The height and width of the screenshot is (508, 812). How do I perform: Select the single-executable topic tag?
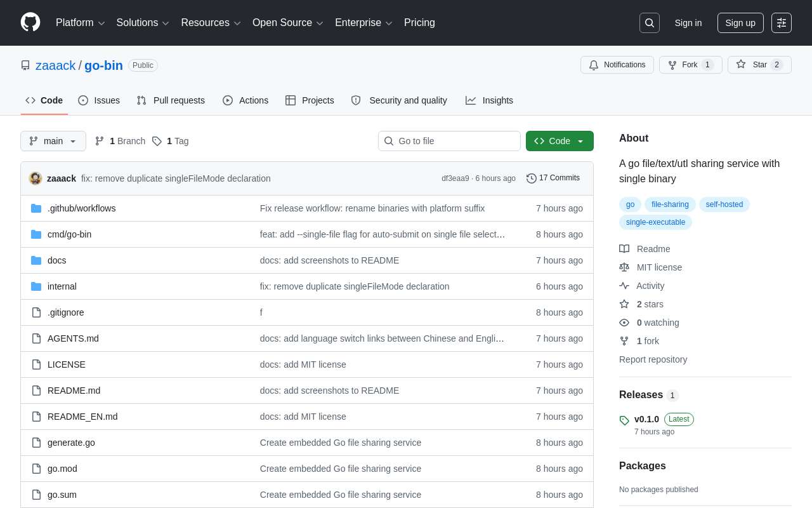tap(655, 222)
